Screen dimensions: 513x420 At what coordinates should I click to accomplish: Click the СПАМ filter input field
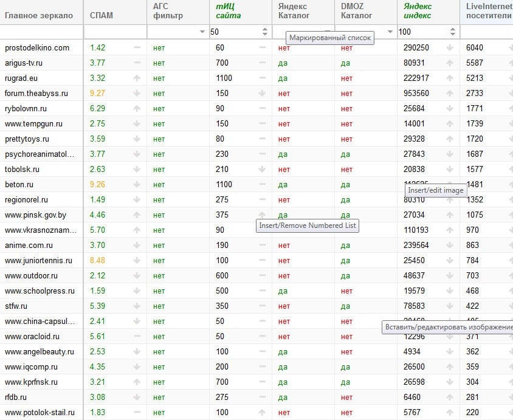point(115,32)
